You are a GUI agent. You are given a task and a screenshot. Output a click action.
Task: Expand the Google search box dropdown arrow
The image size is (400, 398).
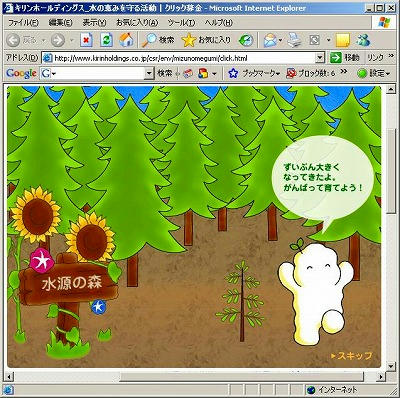tap(149, 73)
